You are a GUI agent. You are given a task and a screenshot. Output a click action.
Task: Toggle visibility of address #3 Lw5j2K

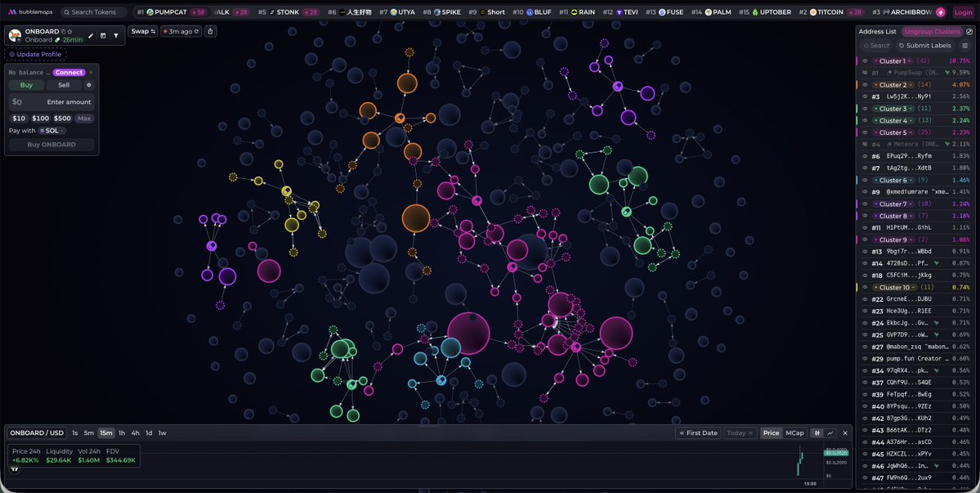pos(865,96)
